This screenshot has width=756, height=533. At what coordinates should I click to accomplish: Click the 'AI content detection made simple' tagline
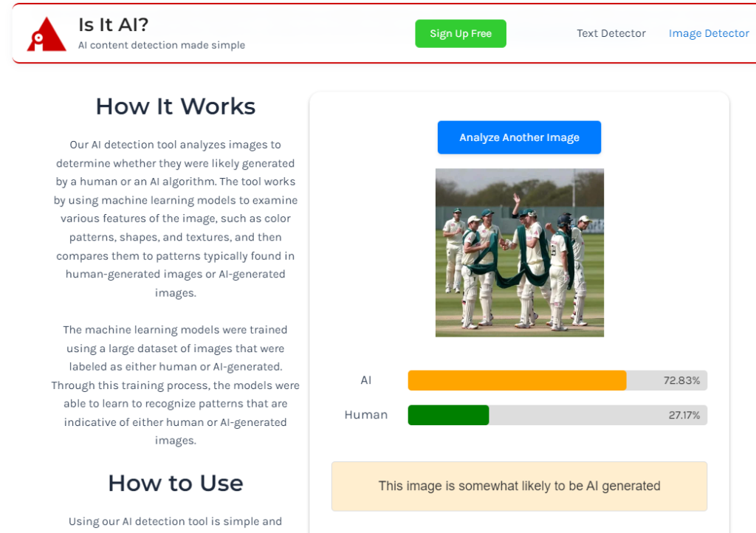tap(162, 45)
